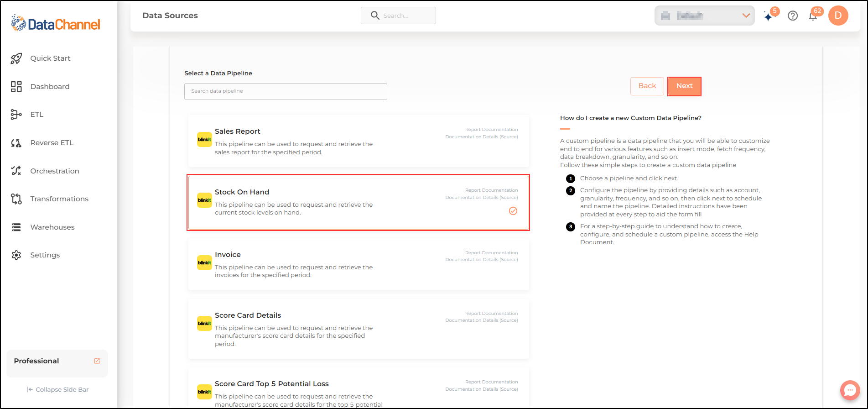Screen dimensions: 868x409
Task: Open Invoice Documentation Details (Source) link
Action: [481, 260]
